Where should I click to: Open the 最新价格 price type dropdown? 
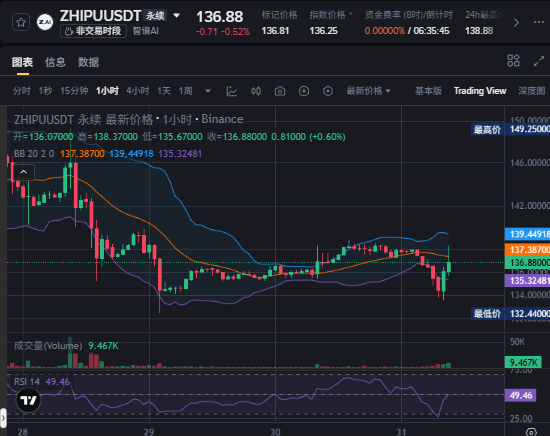[368, 91]
